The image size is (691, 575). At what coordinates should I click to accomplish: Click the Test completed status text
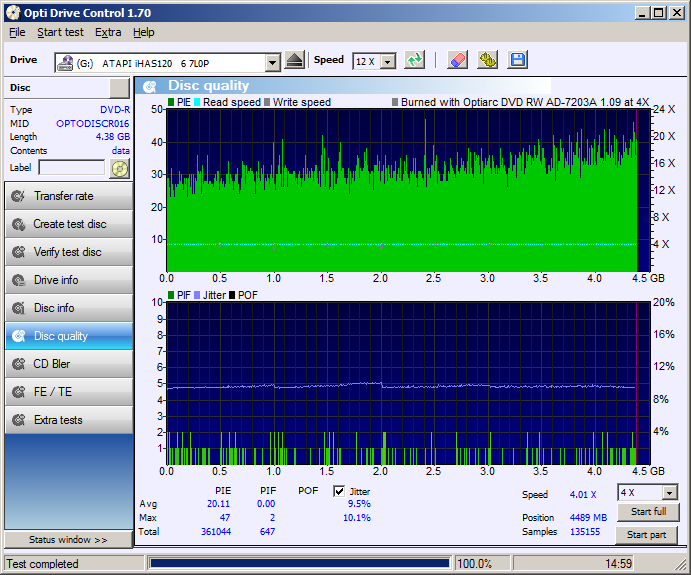pyautogui.click(x=42, y=564)
